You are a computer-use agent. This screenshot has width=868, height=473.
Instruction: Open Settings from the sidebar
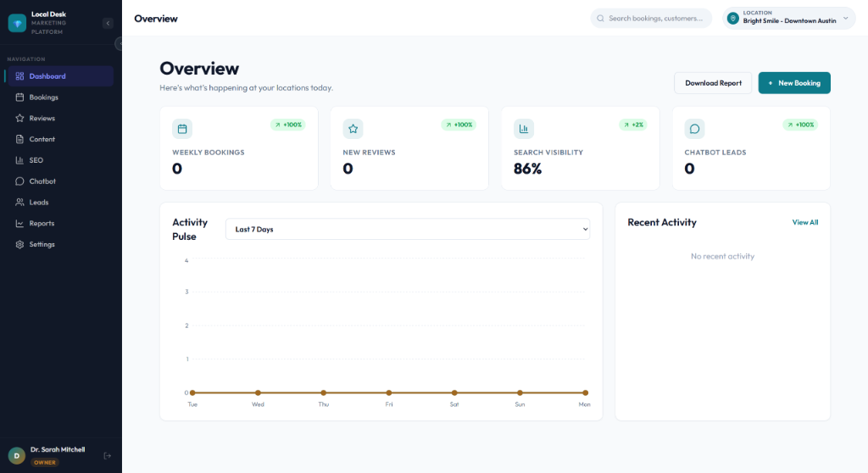pos(60,245)
